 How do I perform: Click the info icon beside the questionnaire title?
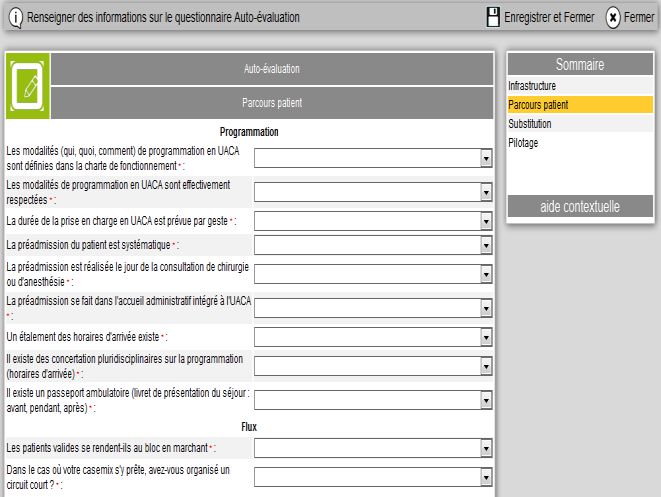(x=15, y=18)
